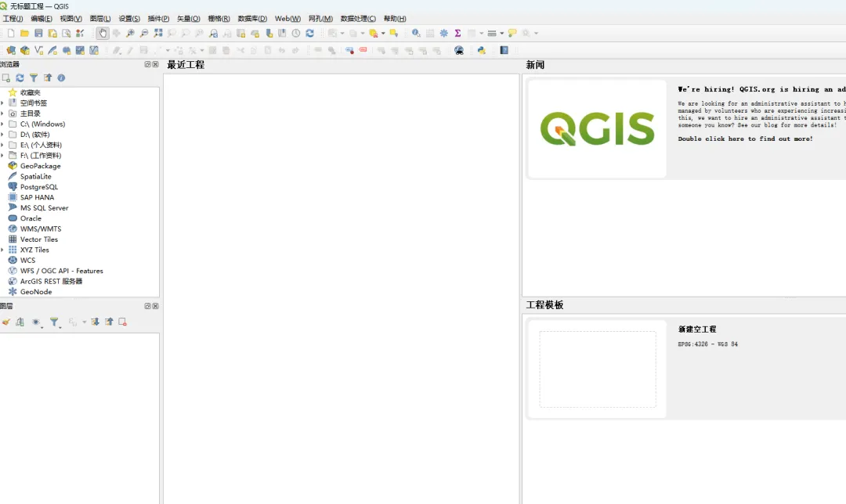Click the New GeoPackage Layer icon
This screenshot has width=846, height=504.
click(x=25, y=50)
